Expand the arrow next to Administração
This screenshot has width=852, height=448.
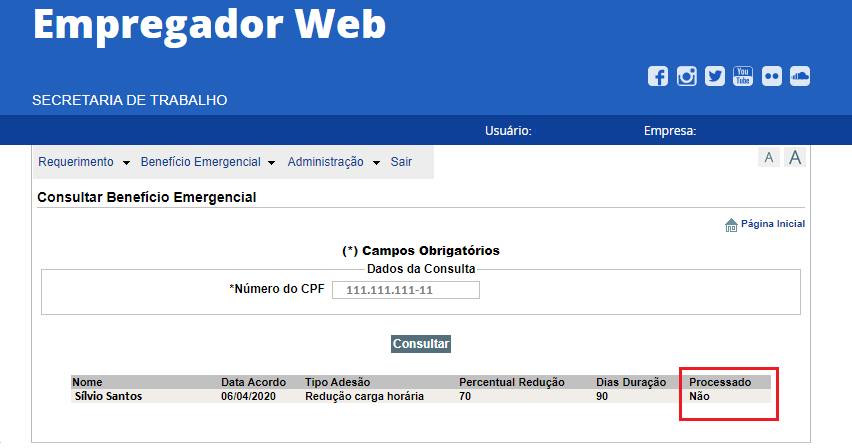tap(376, 163)
